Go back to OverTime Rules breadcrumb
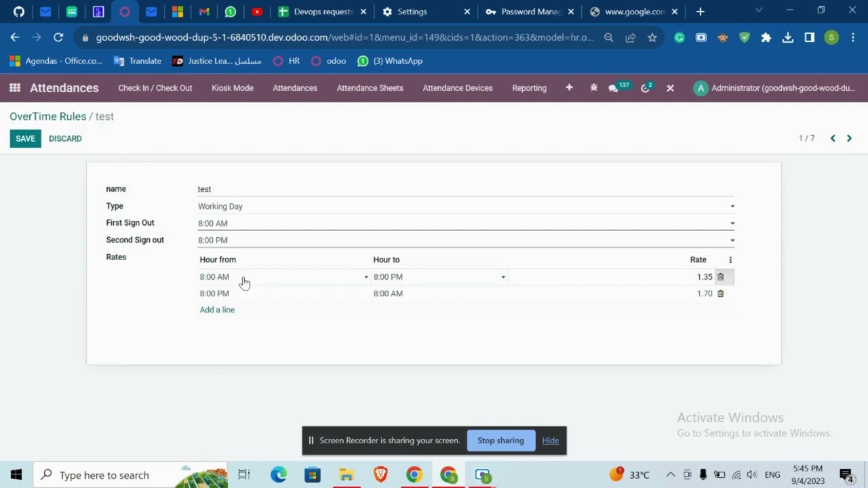 [x=48, y=117]
